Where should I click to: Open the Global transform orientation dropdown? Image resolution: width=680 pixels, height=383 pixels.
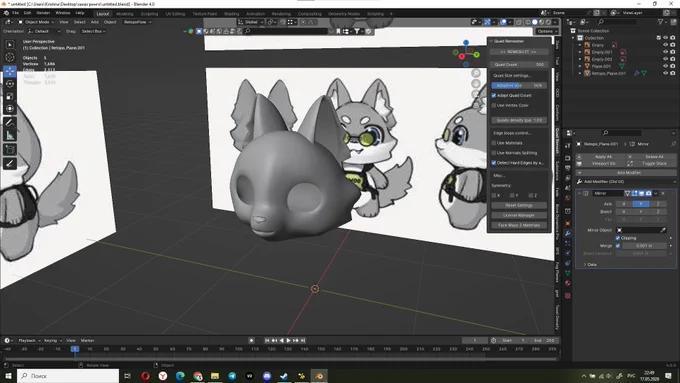[251, 22]
